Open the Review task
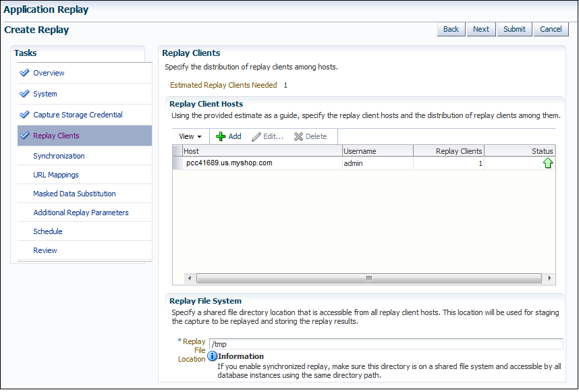This screenshot has width=579, height=392. 45,250
